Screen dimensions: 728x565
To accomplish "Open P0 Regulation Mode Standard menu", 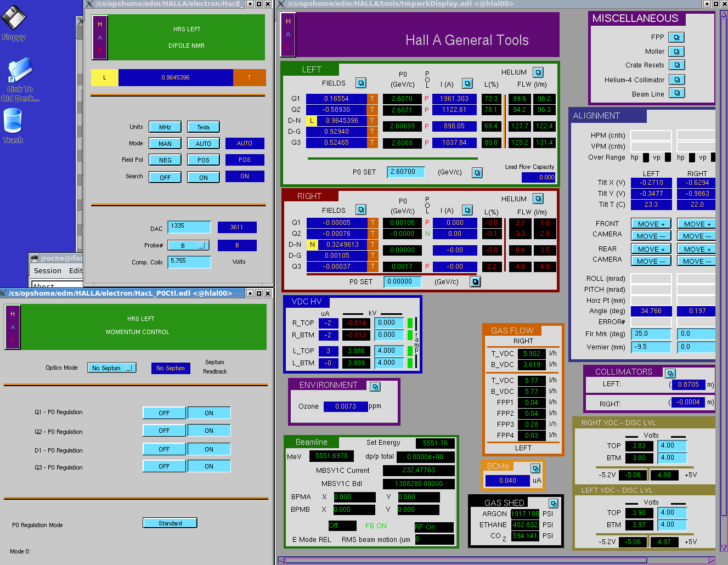I will click(170, 523).
